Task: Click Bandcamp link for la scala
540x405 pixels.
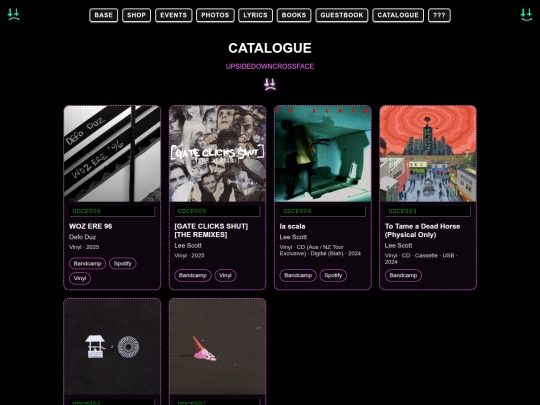Action: coord(298,275)
